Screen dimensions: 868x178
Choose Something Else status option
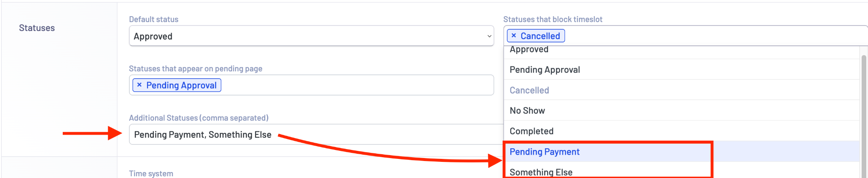[681, 170]
